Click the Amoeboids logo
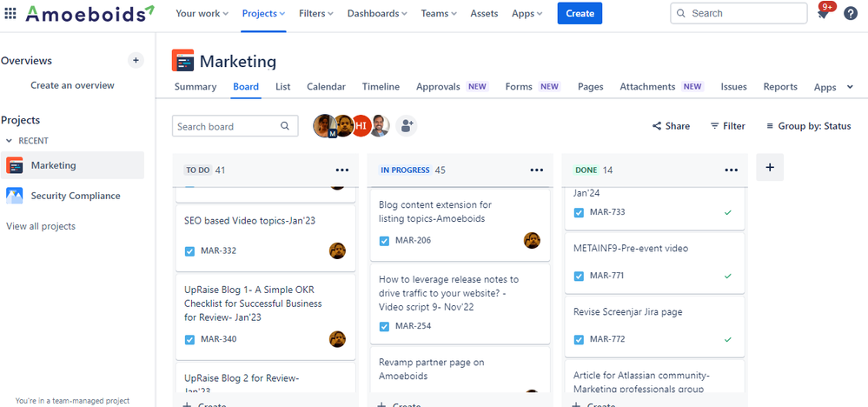Viewport: 868px width, 407px height. click(90, 13)
